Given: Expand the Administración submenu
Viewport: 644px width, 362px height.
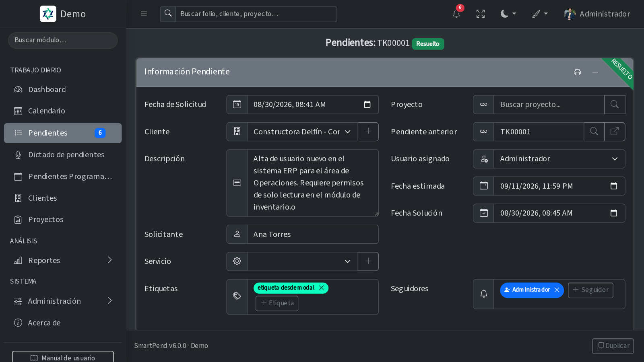Looking at the screenshot, I should [x=63, y=301].
